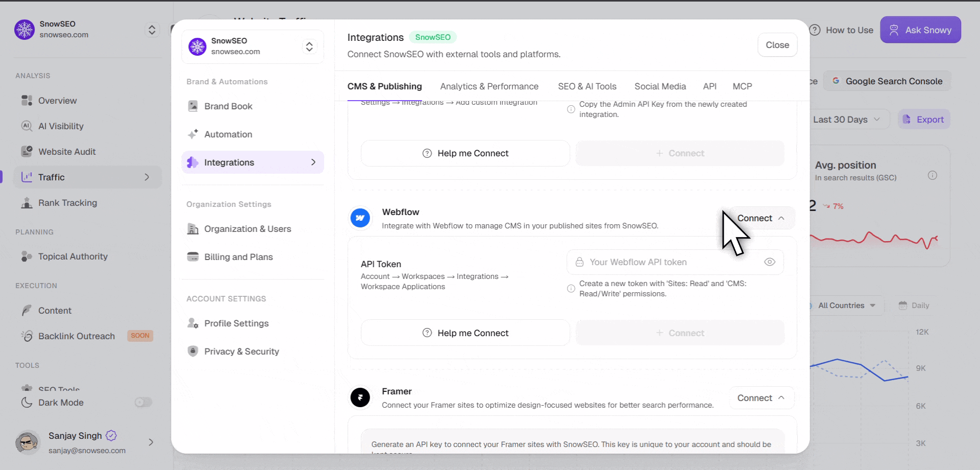Viewport: 980px width, 470px height.
Task: Click the Integrations dialog heading
Action: point(376,37)
